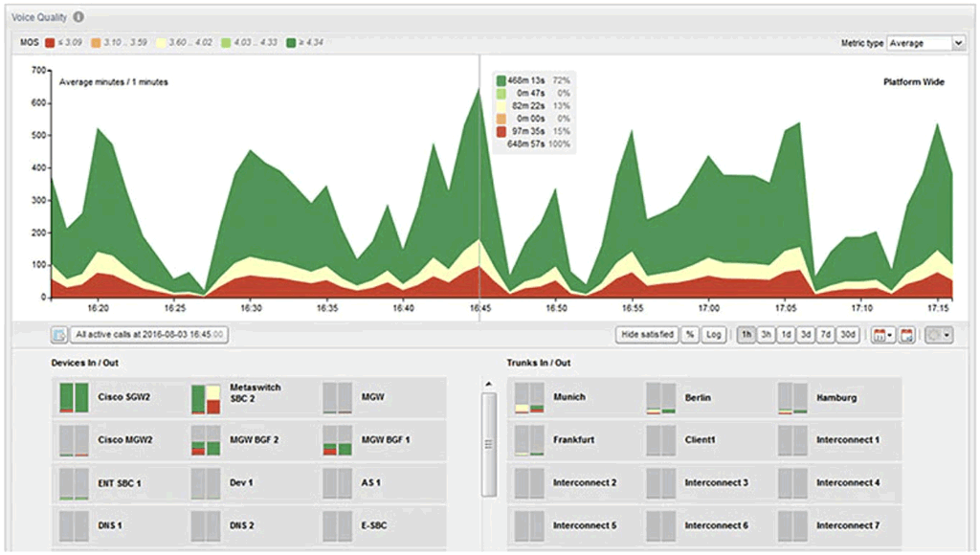Click the 17:00 label on the time axis
Viewport: 980px width, 555px height.
tap(709, 308)
